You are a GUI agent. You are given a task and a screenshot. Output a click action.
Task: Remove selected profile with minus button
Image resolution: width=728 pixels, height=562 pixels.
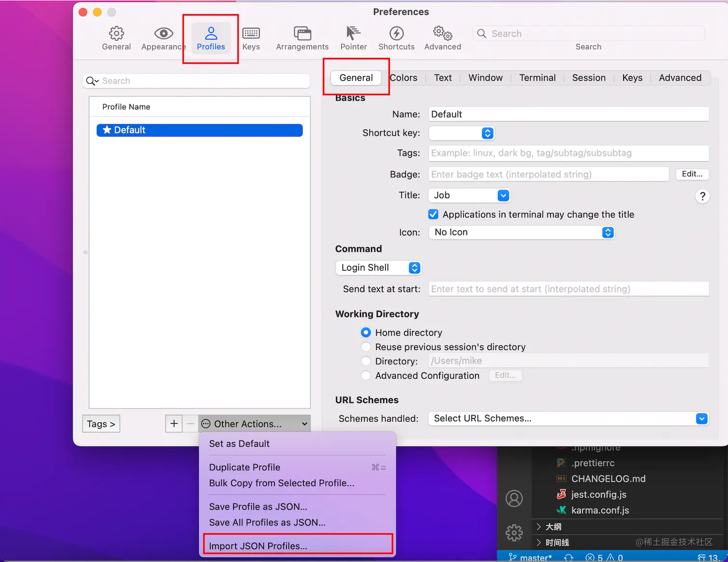click(x=190, y=424)
